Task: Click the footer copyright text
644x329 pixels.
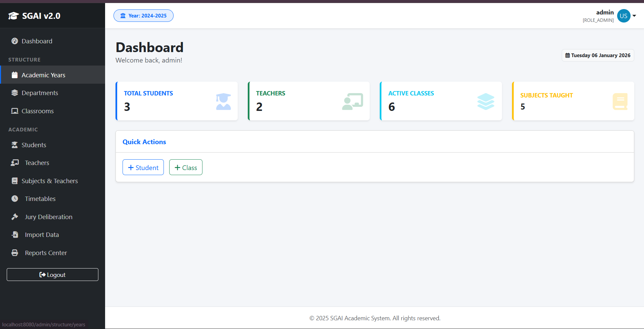Action: (x=375, y=318)
